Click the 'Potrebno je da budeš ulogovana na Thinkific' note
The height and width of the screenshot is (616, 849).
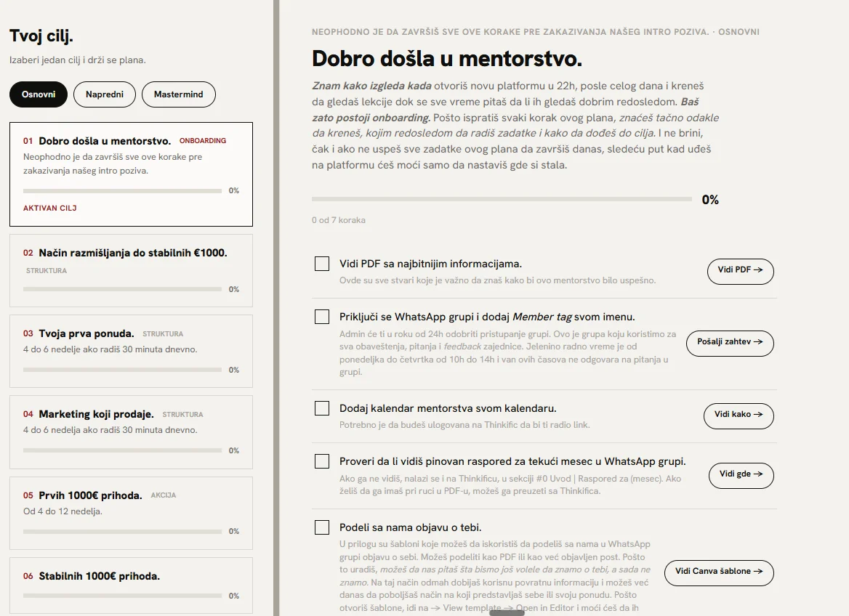[464, 425]
